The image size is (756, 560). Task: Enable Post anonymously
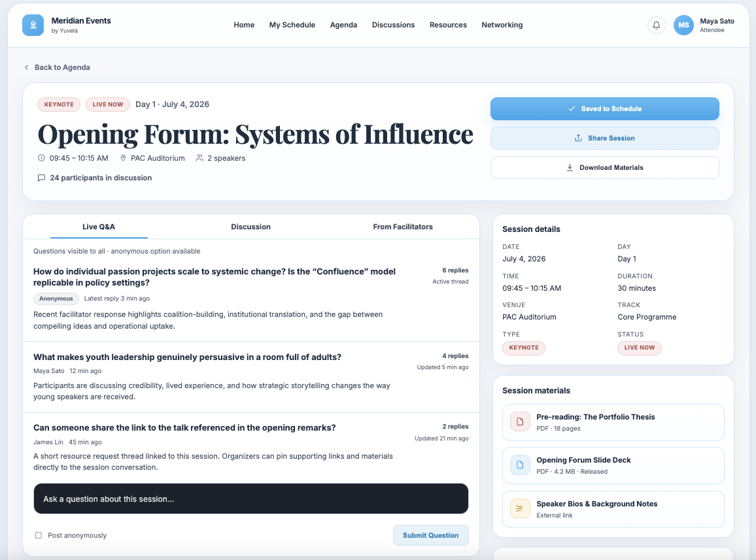tap(38, 534)
